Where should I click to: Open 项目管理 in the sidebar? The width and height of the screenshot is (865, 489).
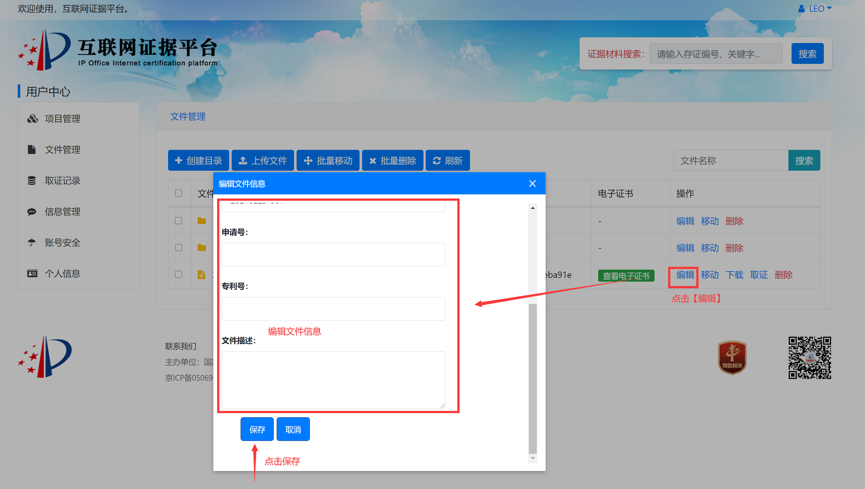(62, 119)
